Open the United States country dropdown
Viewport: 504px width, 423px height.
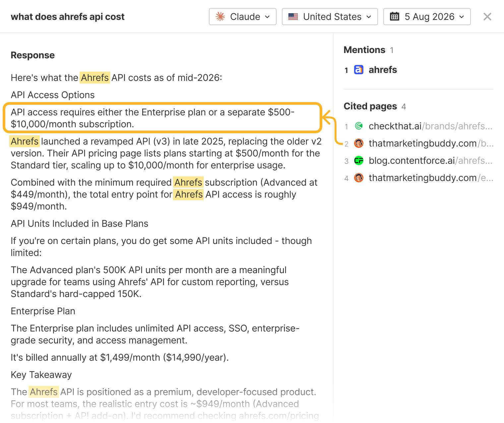[x=330, y=17]
